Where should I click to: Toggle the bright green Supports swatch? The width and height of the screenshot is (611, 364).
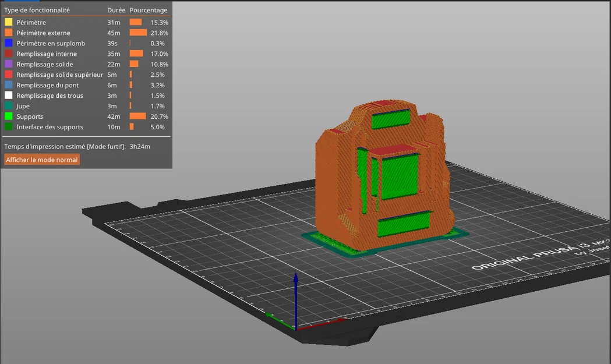click(9, 116)
